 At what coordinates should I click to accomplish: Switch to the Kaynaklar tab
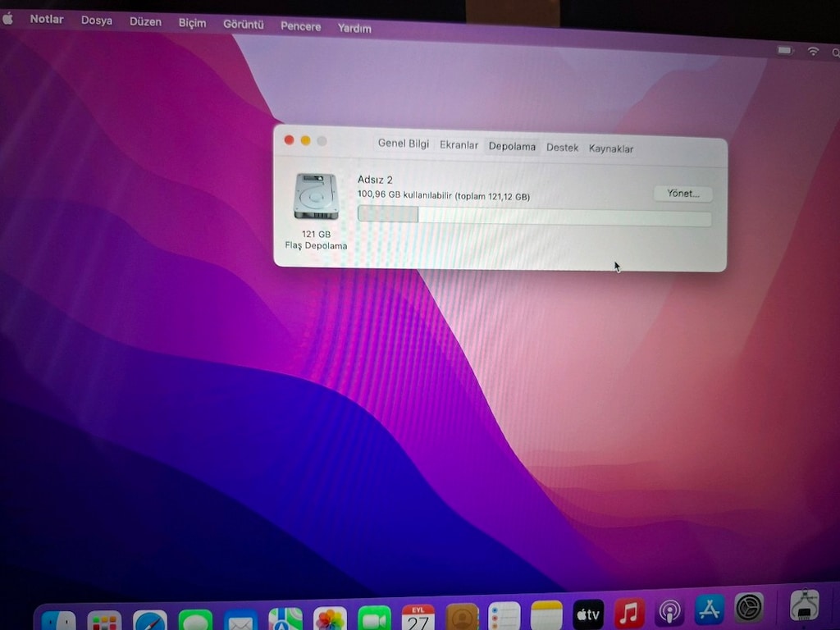coord(610,148)
